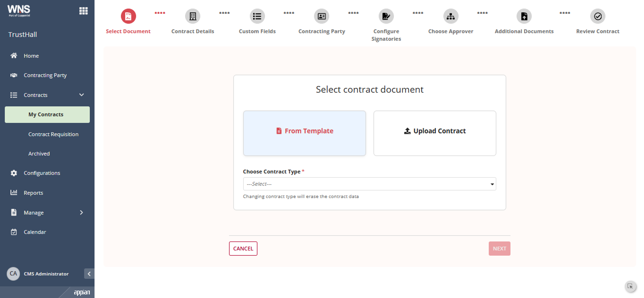
Task: Click the WNS logo
Action: pos(19,11)
